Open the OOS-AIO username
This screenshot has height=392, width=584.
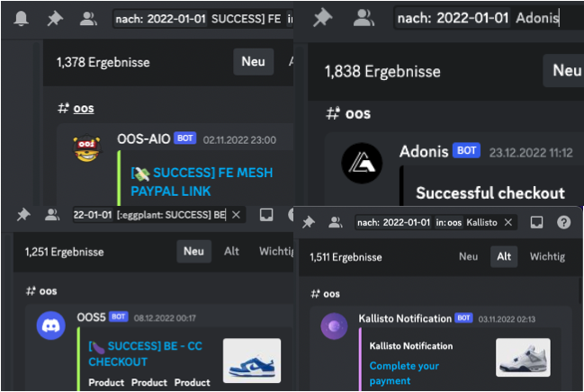[x=143, y=138]
